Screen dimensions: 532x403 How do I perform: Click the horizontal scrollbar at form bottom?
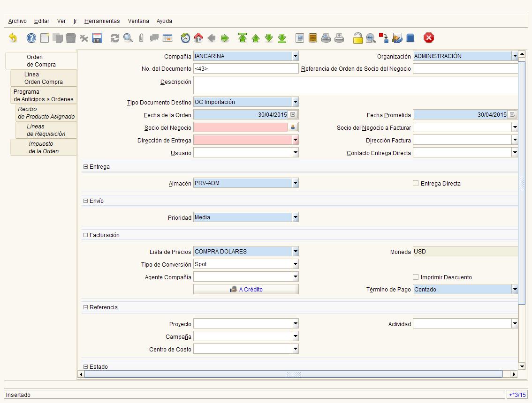(294, 374)
